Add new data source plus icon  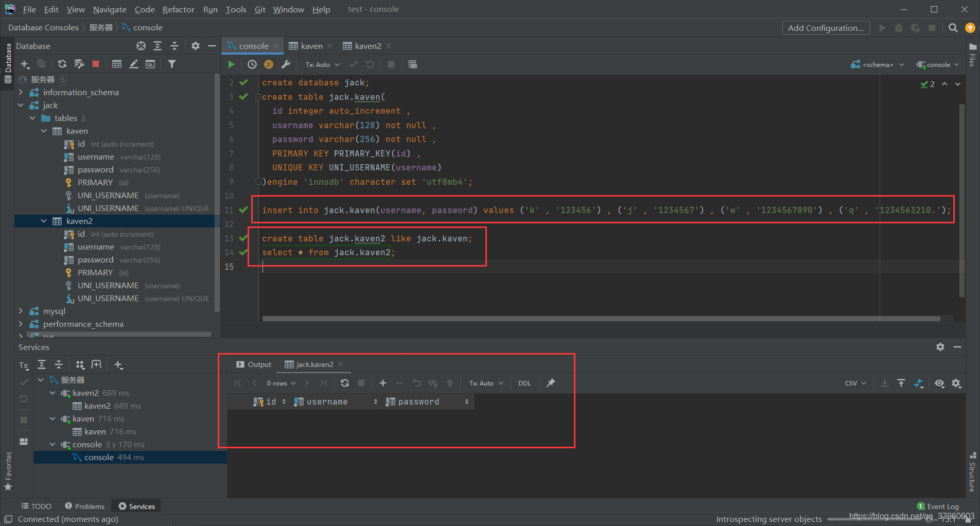[25, 64]
